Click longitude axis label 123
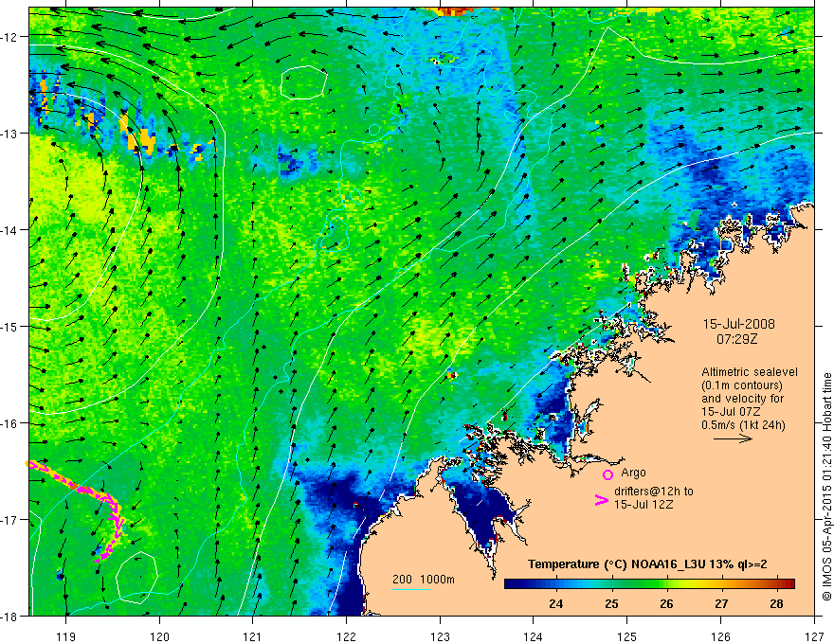Image resolution: width=834 pixels, height=644 pixels. coord(440,637)
